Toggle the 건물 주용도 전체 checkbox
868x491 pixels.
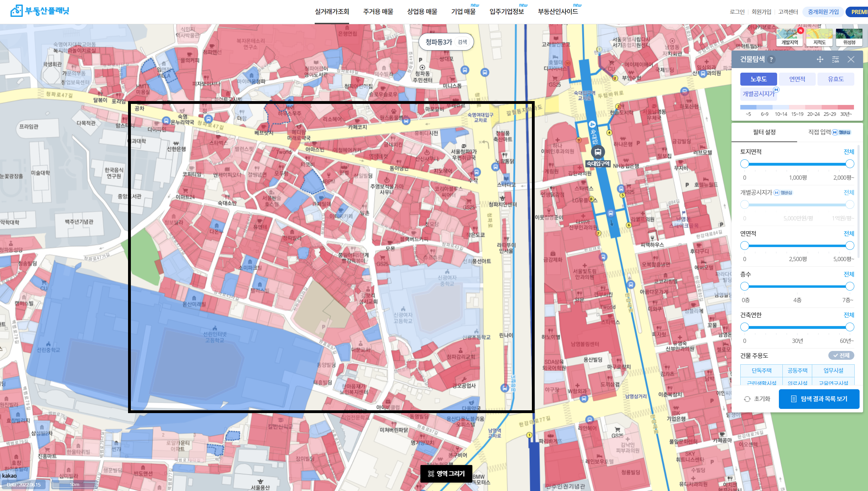(x=841, y=356)
